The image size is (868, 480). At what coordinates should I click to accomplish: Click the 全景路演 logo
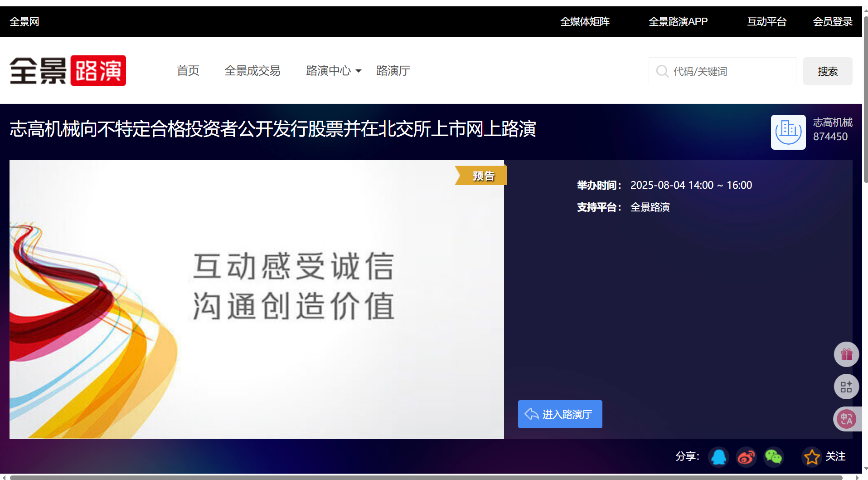(68, 71)
